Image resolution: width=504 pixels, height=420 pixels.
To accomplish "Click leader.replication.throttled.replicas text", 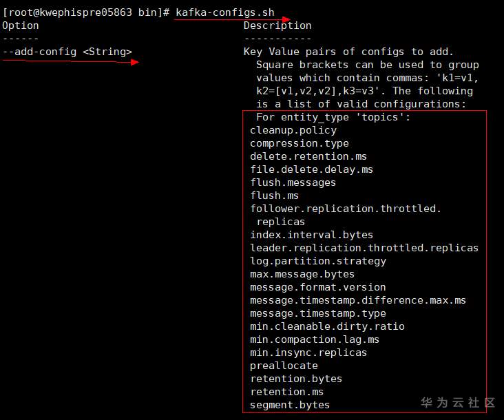I will pyautogui.click(x=364, y=248).
